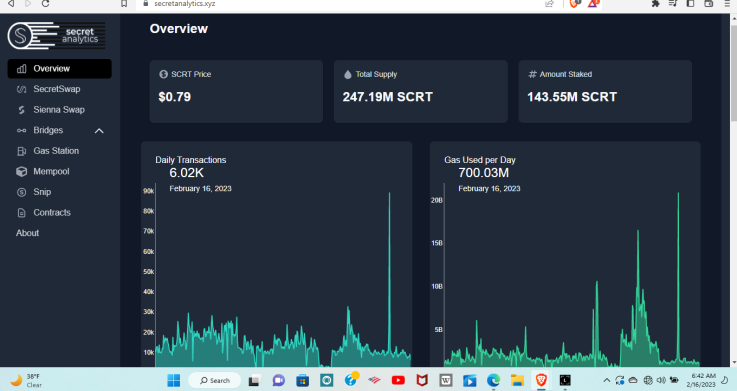Click the SCRT Price coin icon

pyautogui.click(x=163, y=74)
